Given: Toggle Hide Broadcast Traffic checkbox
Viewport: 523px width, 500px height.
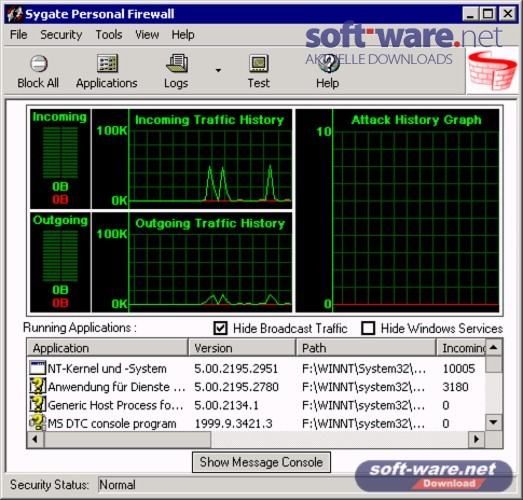Looking at the screenshot, I should [220, 328].
